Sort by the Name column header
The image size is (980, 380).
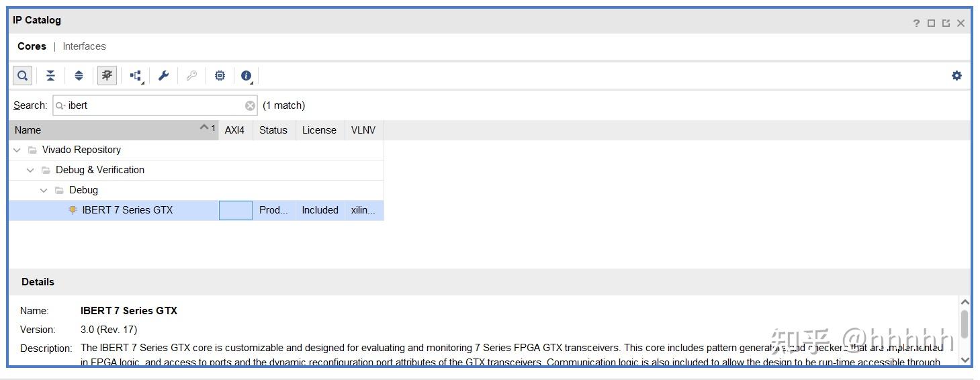(x=101, y=130)
